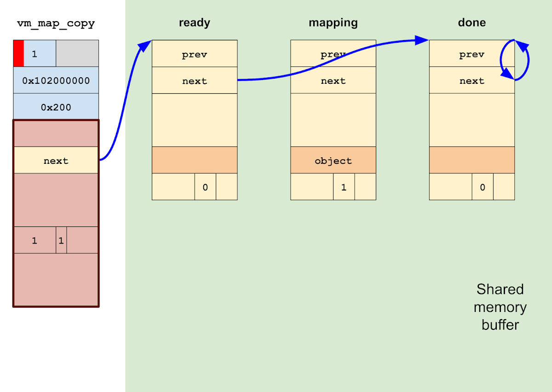Toggle the cell showing 1 in mapping
552x392 pixels.
point(344,187)
